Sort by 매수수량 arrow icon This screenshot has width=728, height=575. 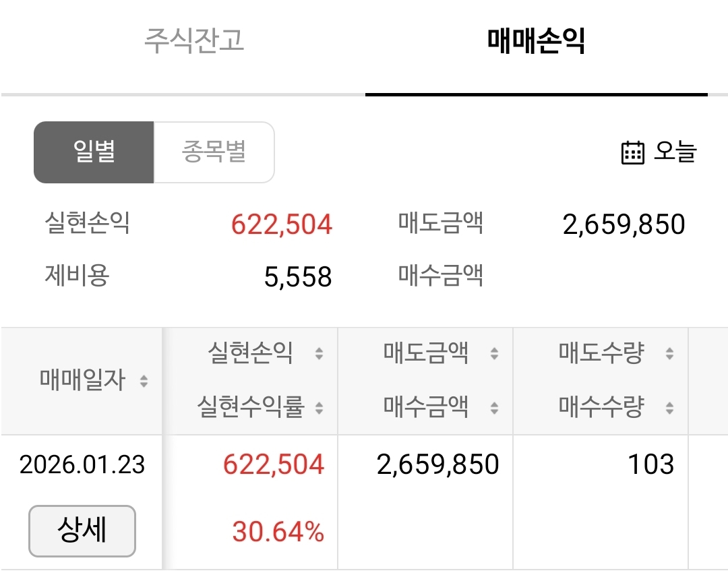[669, 408]
